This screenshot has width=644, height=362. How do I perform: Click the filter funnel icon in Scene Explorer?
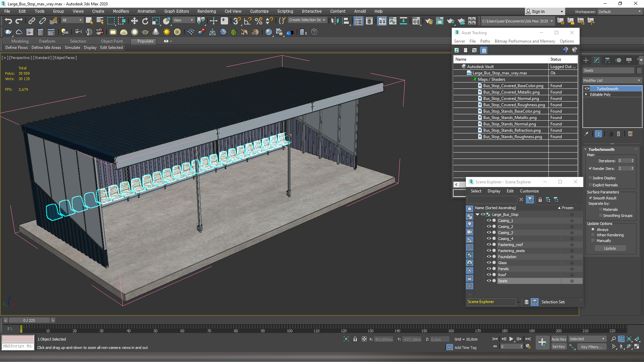(x=530, y=199)
